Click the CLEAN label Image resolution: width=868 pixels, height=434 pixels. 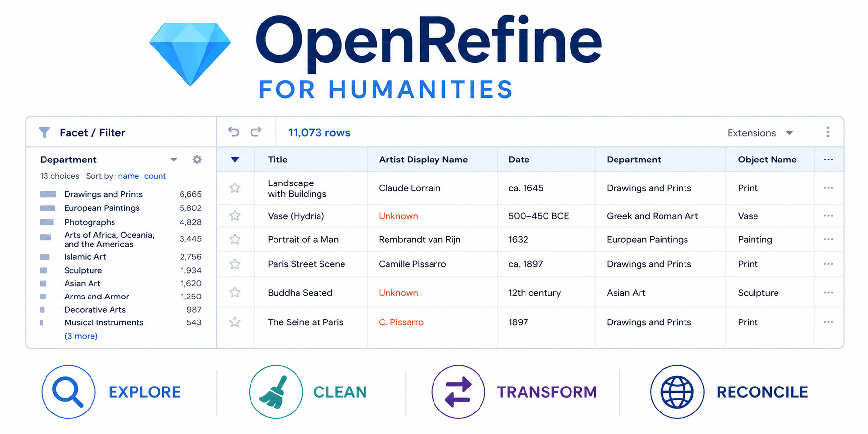click(340, 392)
